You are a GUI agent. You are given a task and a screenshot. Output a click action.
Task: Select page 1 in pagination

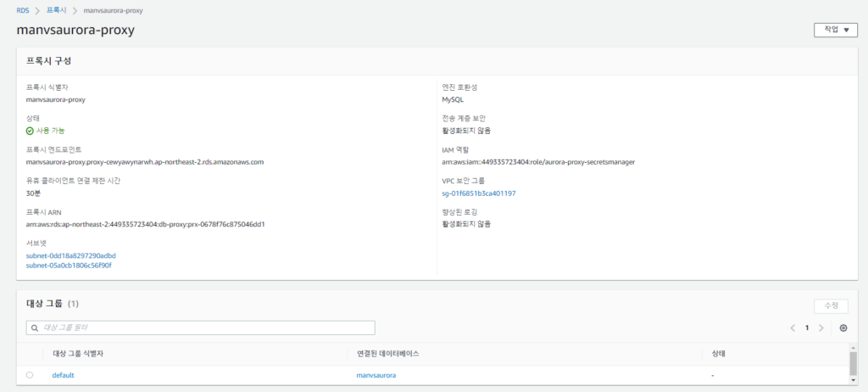(807, 328)
